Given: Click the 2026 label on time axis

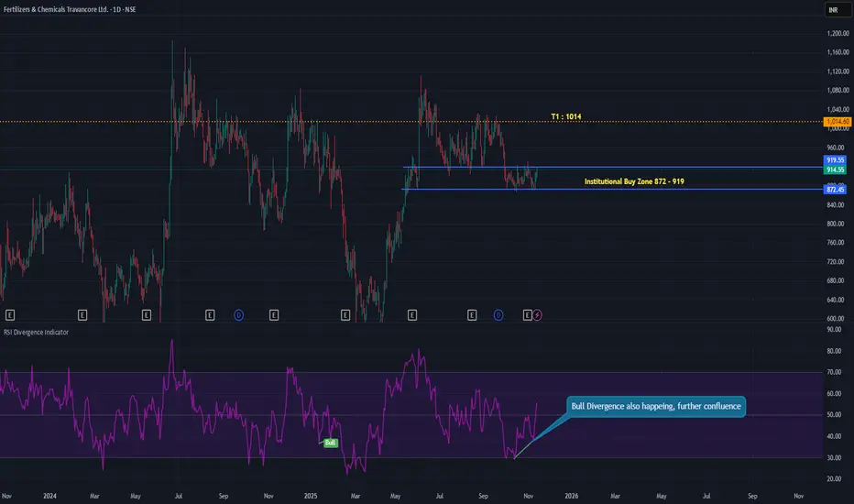Looking at the screenshot, I should 572,496.
